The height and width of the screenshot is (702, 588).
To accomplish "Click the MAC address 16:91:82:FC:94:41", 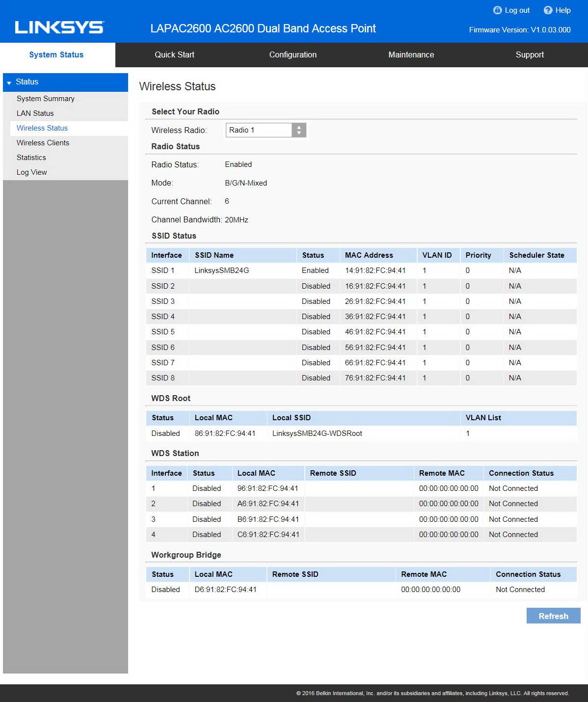I will (x=375, y=286).
